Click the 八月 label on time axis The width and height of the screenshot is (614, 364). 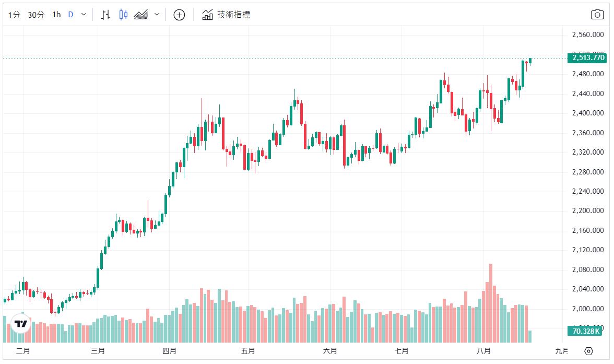[486, 351]
